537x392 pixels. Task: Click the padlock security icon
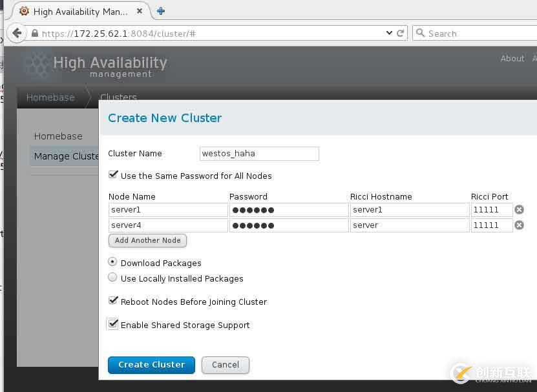tap(35, 33)
